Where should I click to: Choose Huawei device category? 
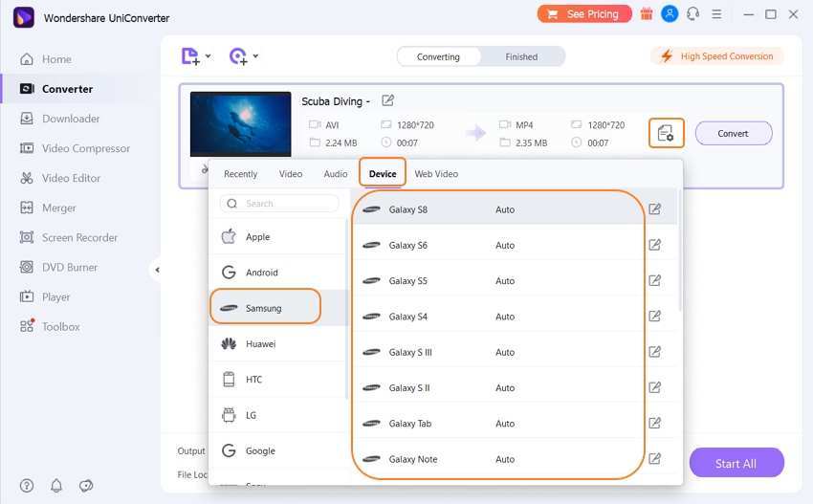pyautogui.click(x=277, y=343)
